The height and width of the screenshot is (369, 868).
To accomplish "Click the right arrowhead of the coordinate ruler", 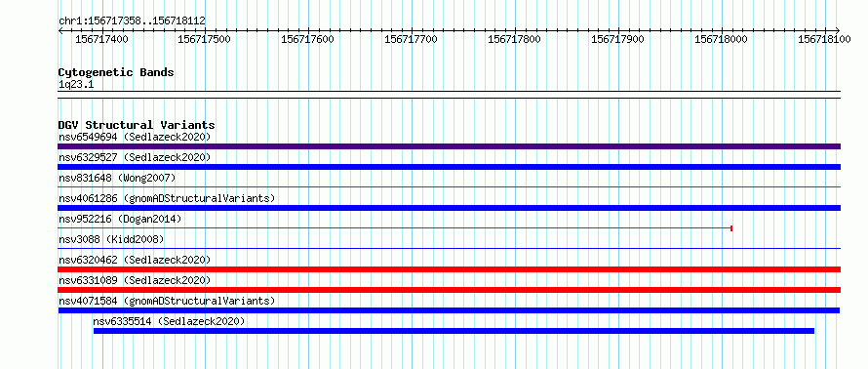I will click(x=837, y=30).
